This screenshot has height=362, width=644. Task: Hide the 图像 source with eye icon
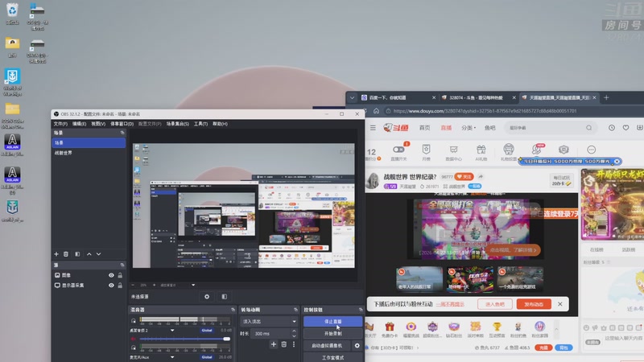coord(111,275)
